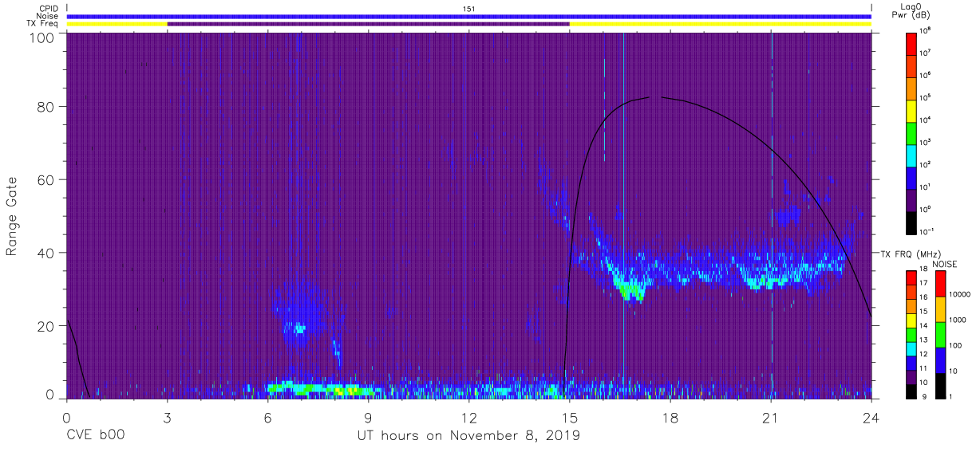Pick the purple swatch in the TX FRQ colorbar

(x=913, y=377)
